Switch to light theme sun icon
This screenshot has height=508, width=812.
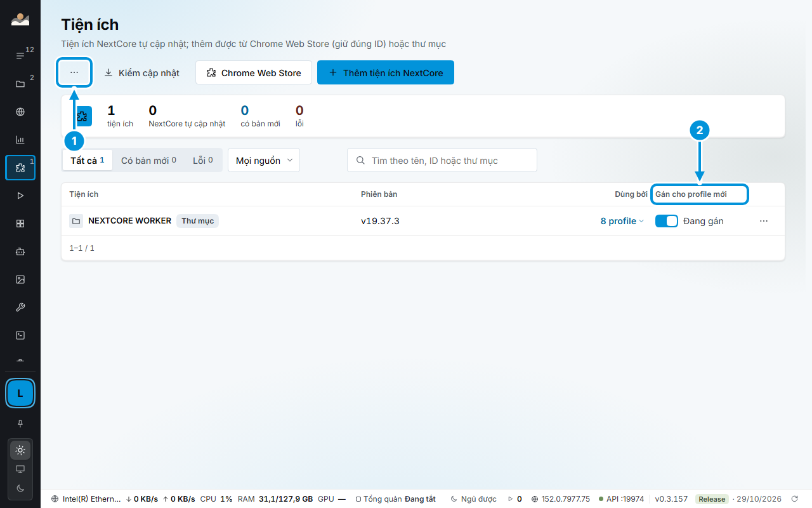point(20,450)
